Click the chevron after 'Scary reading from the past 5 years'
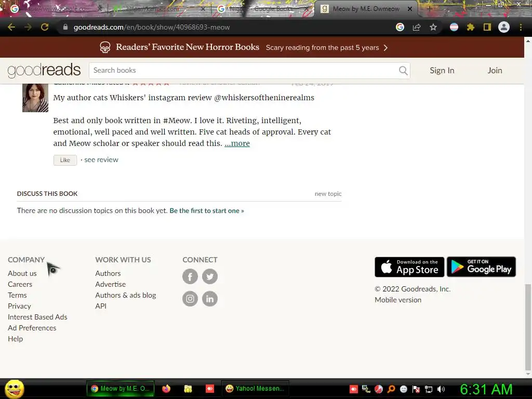This screenshot has width=532, height=399. coord(385,47)
